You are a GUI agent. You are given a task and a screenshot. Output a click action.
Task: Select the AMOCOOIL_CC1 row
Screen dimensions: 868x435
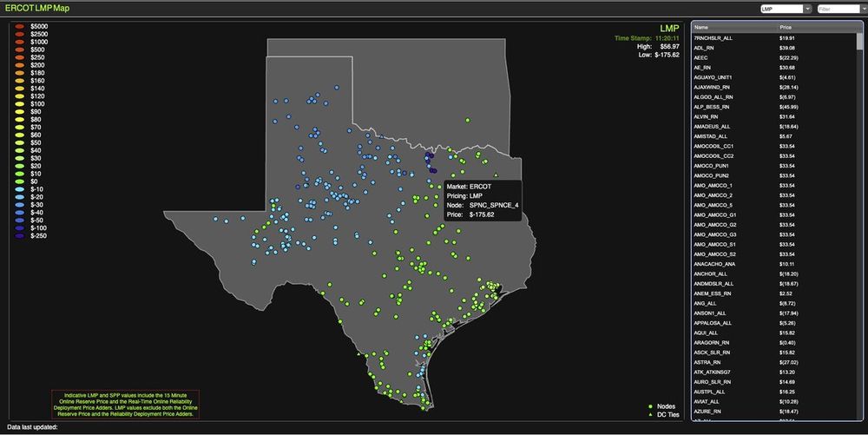pos(774,146)
